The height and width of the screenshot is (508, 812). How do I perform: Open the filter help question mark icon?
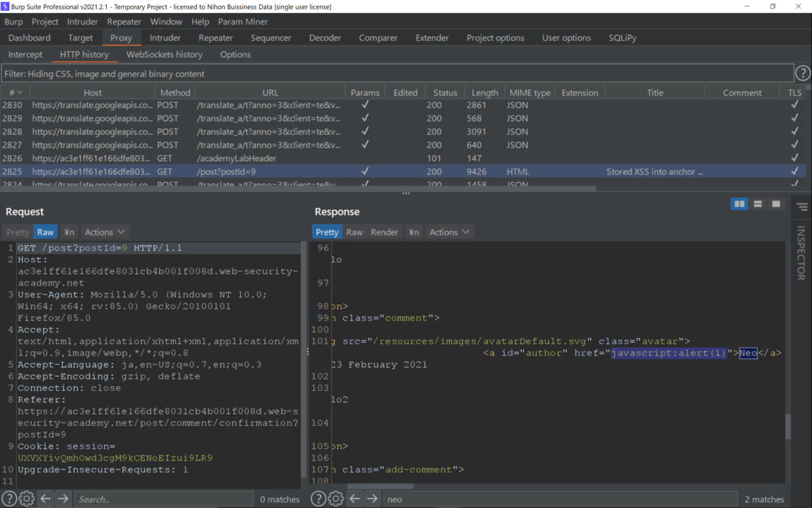[x=803, y=73]
